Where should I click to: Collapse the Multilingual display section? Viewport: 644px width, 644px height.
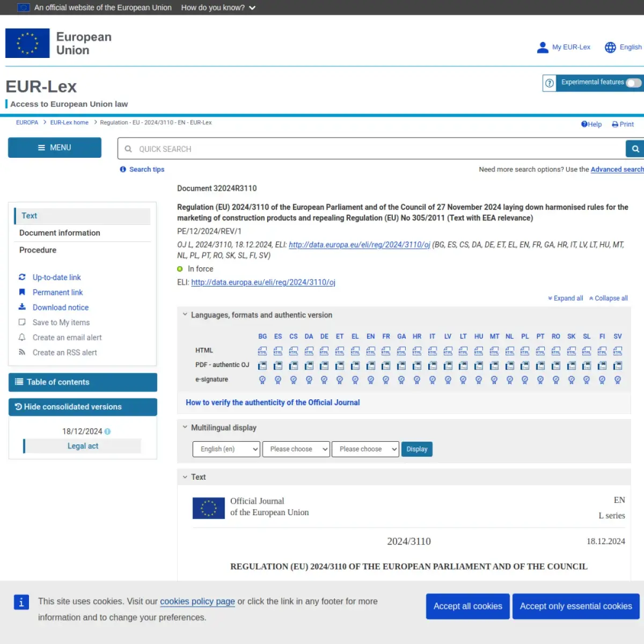pos(185,427)
